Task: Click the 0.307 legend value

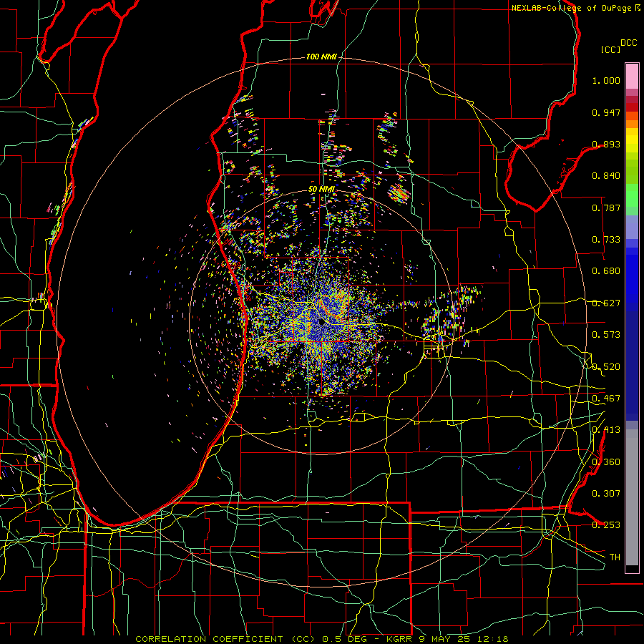Action: pos(606,494)
